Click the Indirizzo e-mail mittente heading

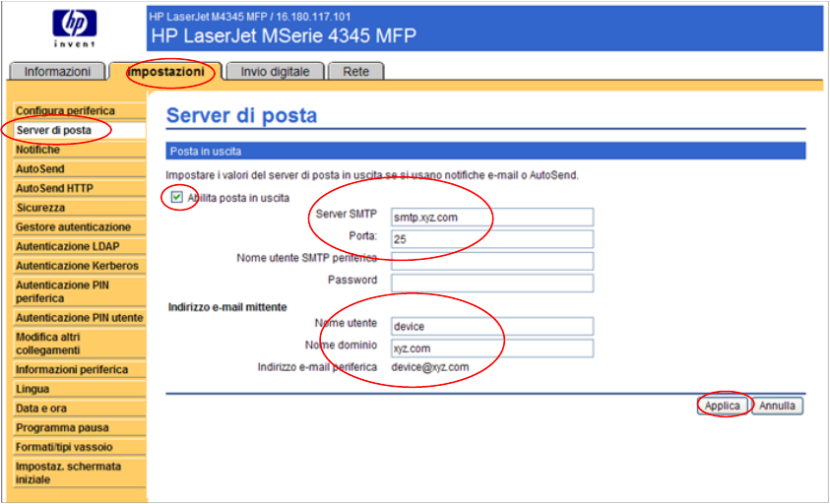point(227,307)
